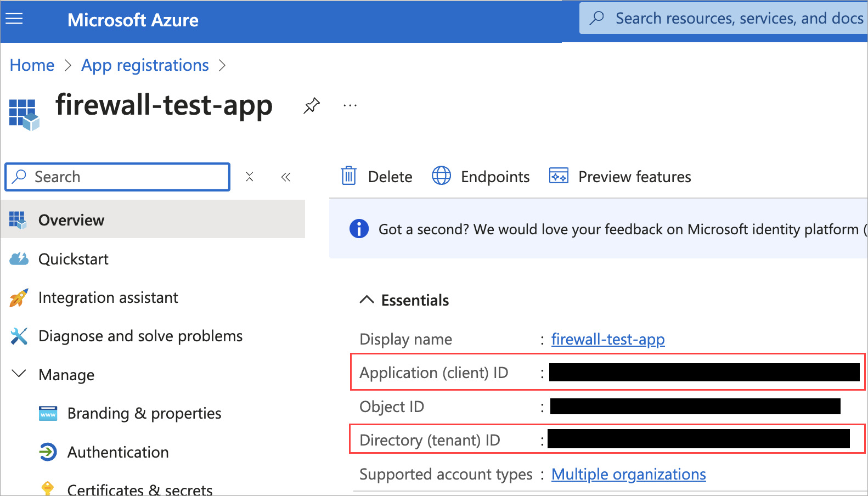Click the Delete trash can icon
The image size is (868, 496).
point(349,176)
